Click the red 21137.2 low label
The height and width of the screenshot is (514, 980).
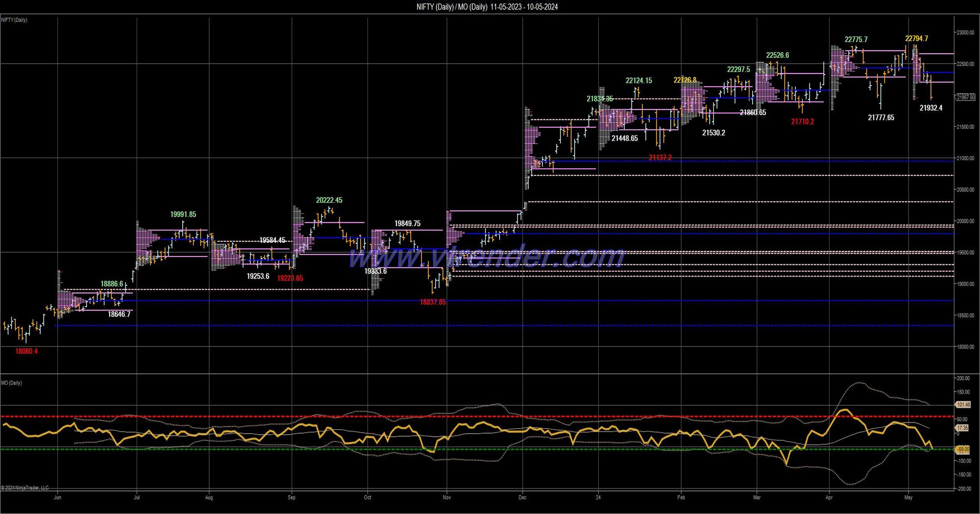(x=661, y=158)
